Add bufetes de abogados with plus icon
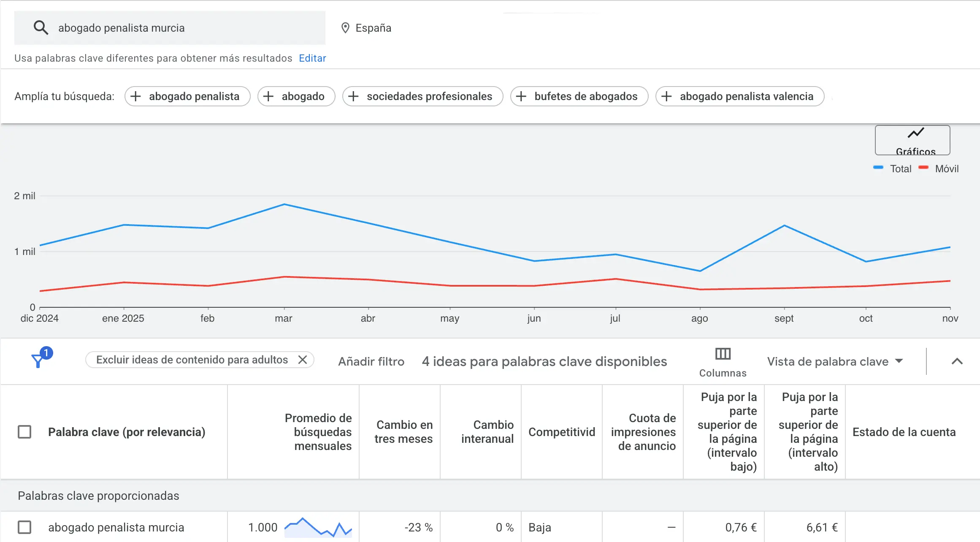The width and height of the screenshot is (980, 542). point(522,96)
